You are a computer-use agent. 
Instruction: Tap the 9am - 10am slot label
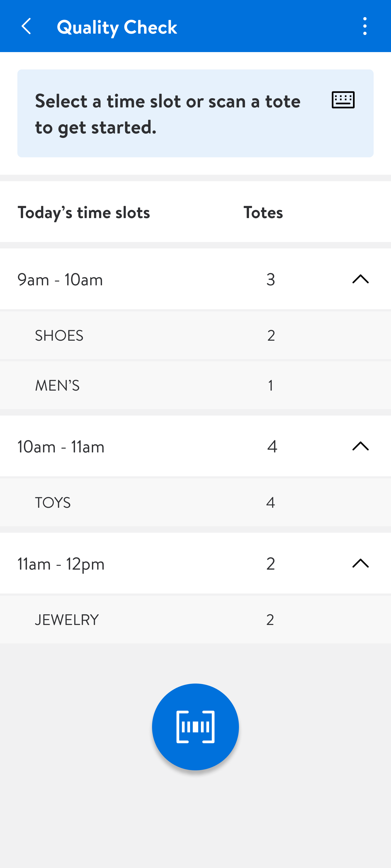coord(60,280)
